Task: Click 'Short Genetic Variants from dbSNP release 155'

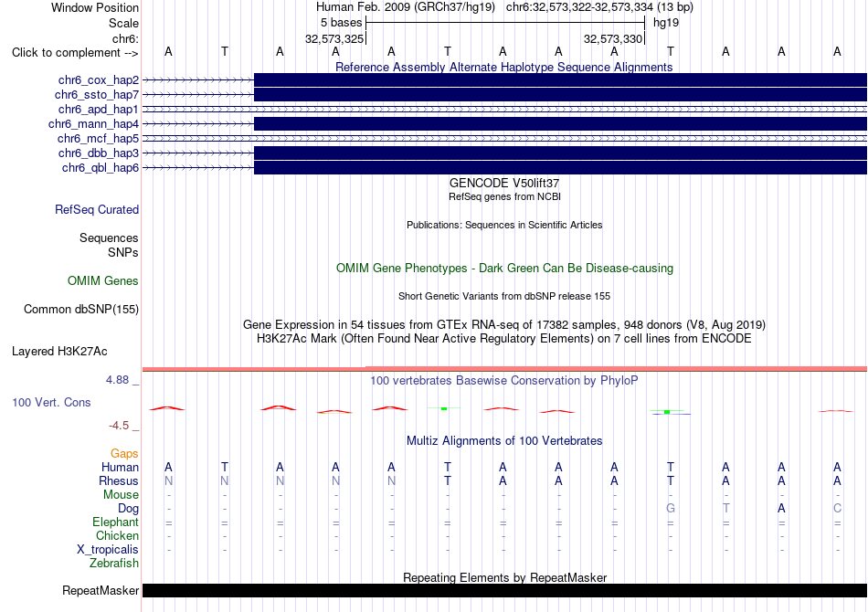Action: [504, 296]
